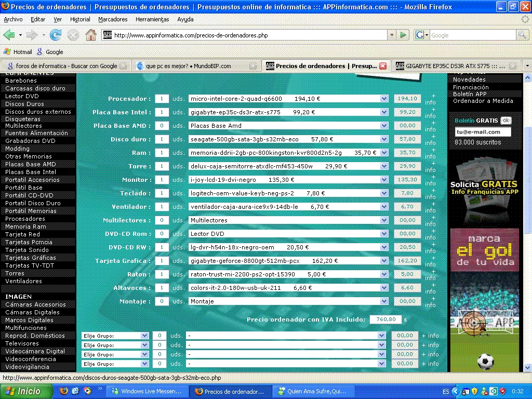The width and height of the screenshot is (532, 399).
Task: Open the Home page icon
Action: (x=90, y=35)
